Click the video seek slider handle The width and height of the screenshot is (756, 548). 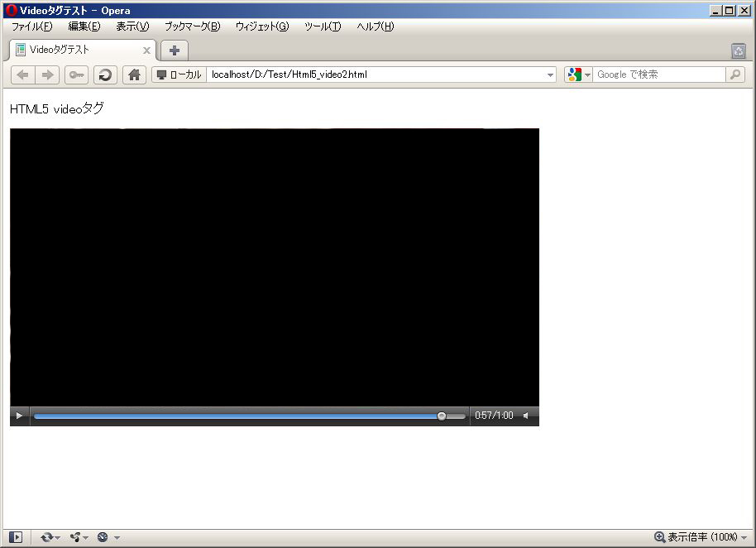(442, 416)
